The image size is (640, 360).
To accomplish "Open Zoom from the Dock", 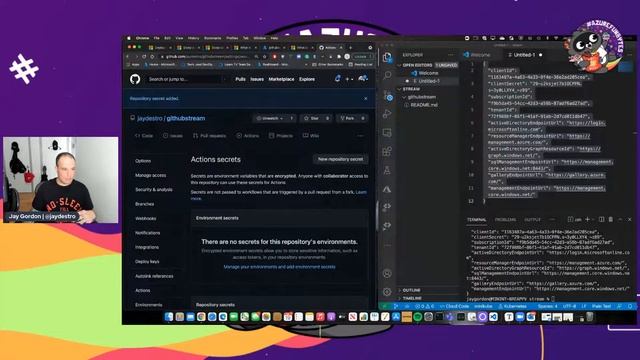I will pos(520,317).
